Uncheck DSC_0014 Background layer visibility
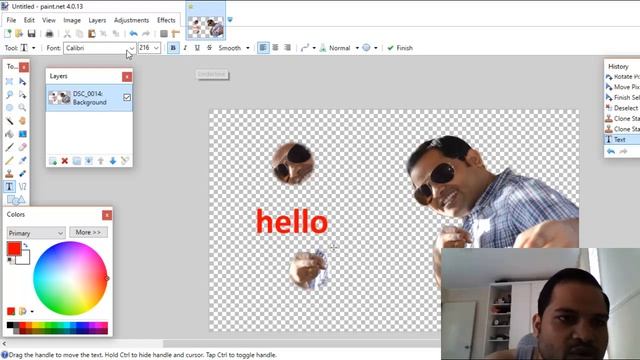This screenshot has width=640, height=360. point(127,98)
